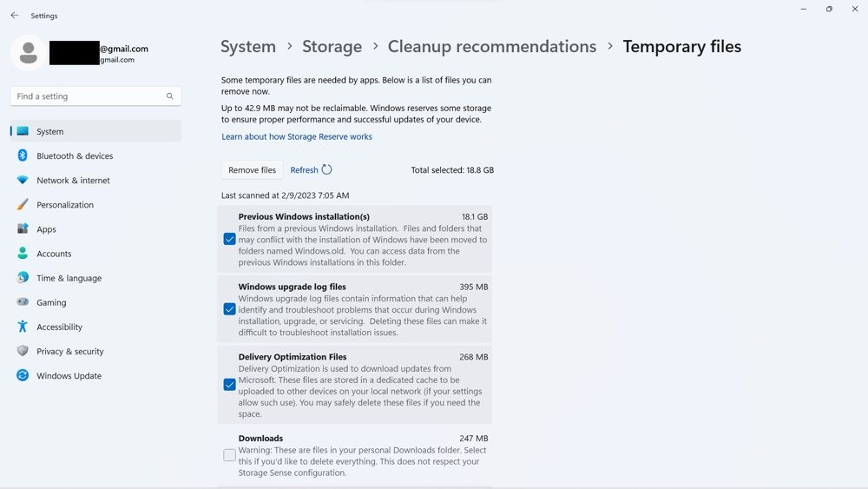Select the Gaming controller icon
Screen dimensions: 868x489
[23, 301]
